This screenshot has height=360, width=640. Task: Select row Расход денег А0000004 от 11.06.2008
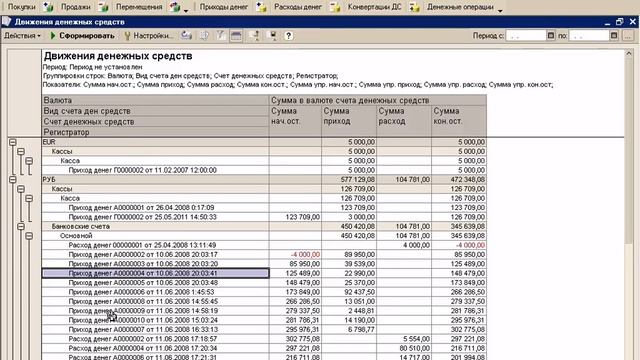coord(155,349)
